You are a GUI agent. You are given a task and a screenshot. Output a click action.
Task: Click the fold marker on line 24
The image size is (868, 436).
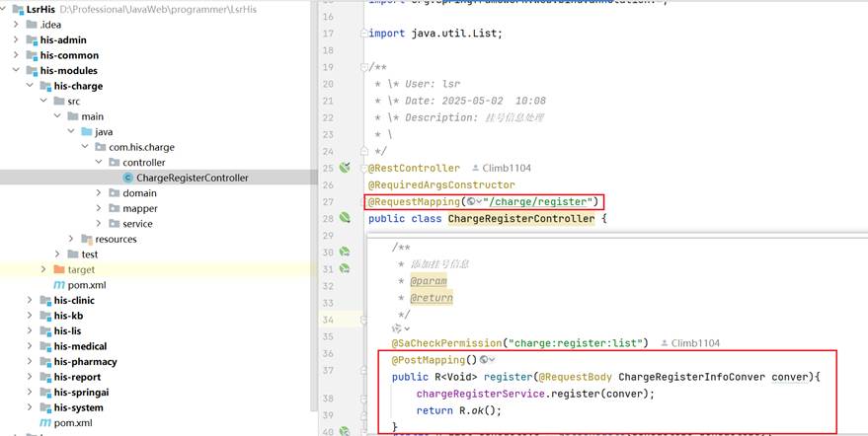point(363,151)
